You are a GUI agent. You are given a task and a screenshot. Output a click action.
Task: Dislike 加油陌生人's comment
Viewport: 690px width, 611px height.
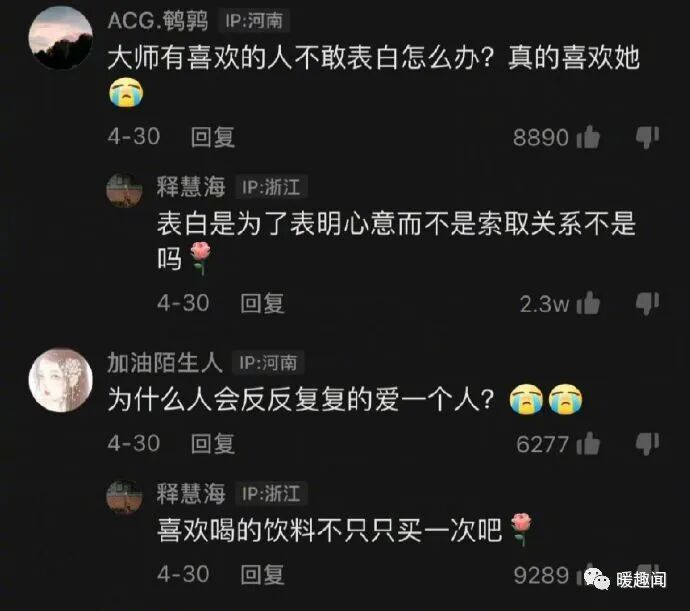coord(647,444)
